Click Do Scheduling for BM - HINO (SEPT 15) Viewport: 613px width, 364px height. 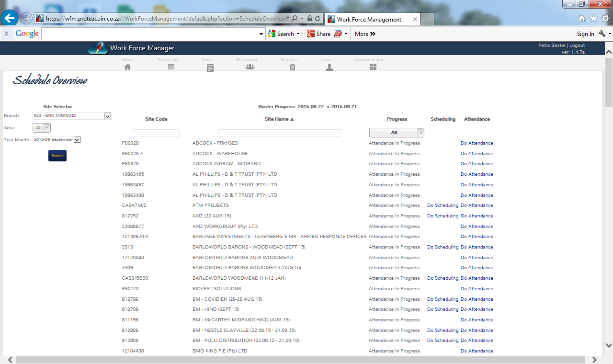click(443, 309)
